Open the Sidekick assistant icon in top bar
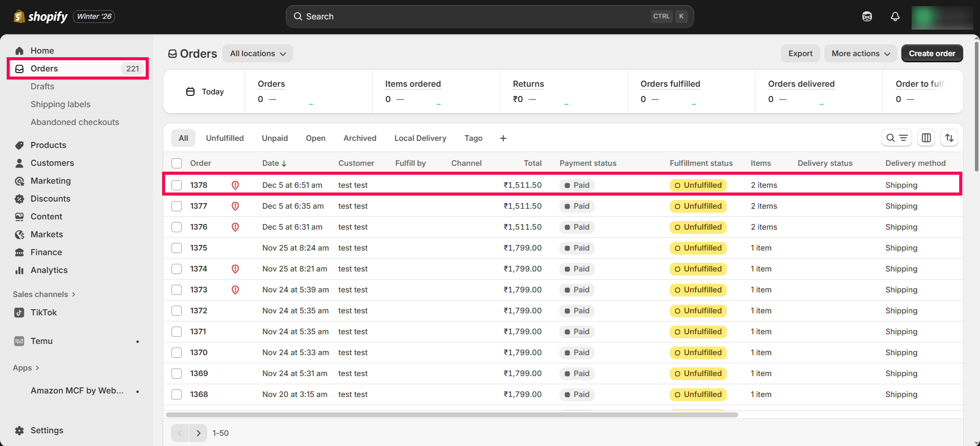This screenshot has height=446, width=980. (x=867, y=17)
